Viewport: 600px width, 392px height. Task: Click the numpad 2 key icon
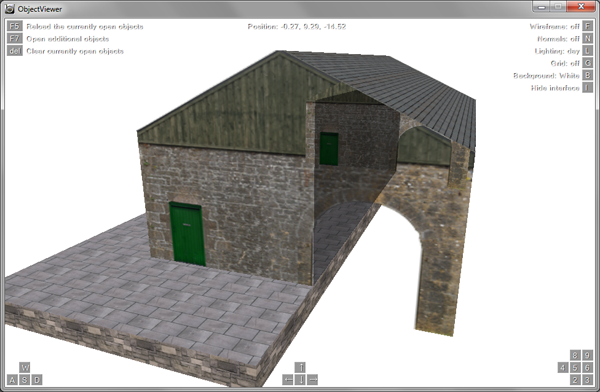pos(575,380)
